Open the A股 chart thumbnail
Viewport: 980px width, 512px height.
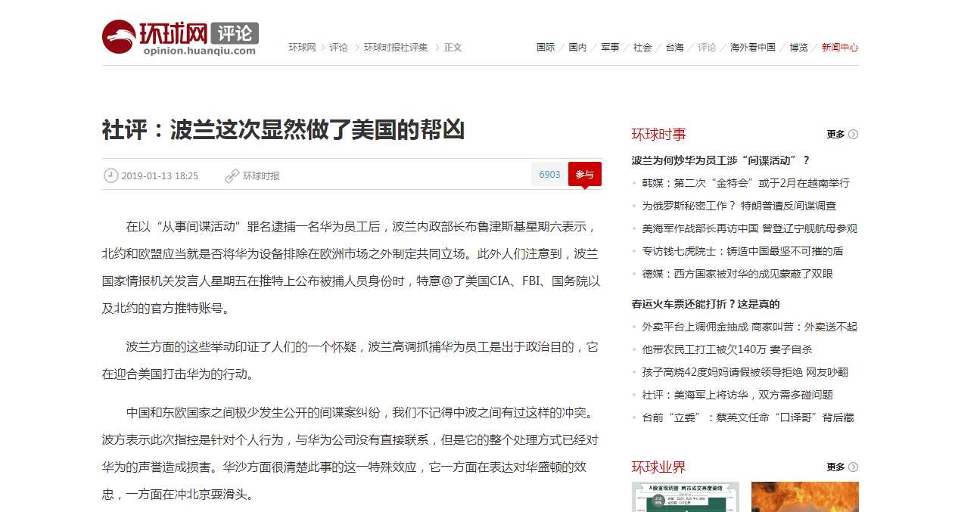click(685, 497)
